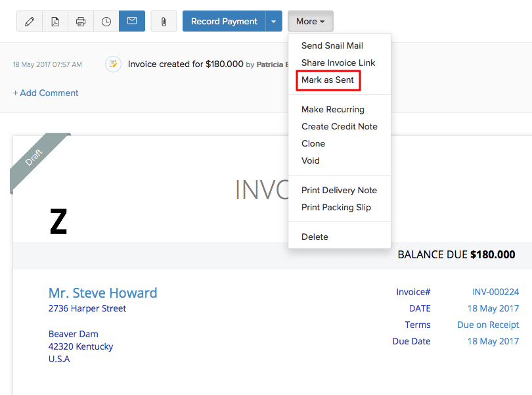
Task: Click the envelope email icon
Action: (x=132, y=21)
